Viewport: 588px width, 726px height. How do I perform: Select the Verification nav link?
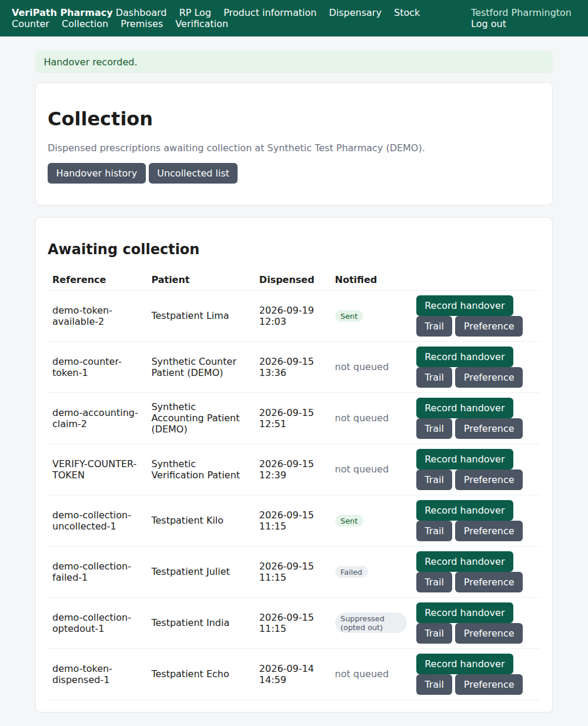[202, 24]
